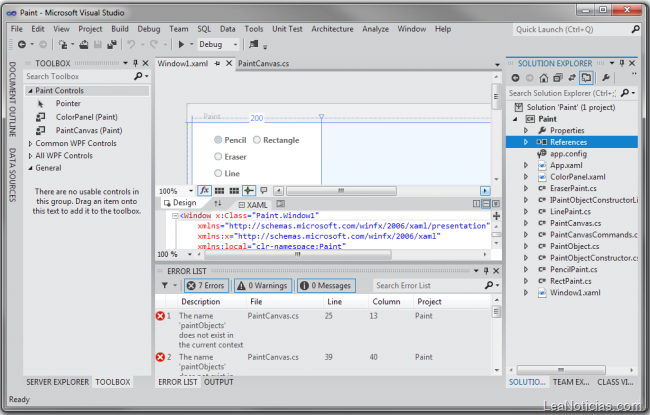Viewport: 650px width, 415px height.
Task: Click the Save All toolbar icon
Action: (112, 44)
